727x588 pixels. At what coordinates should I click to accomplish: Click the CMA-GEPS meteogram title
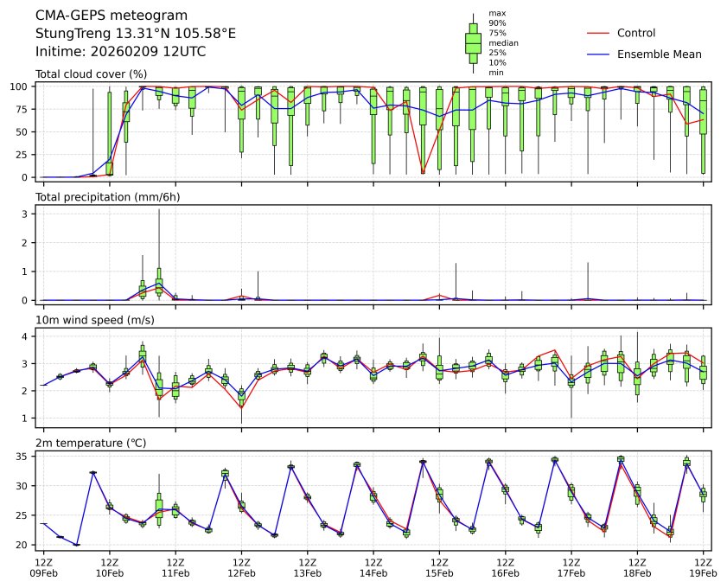tap(99, 16)
